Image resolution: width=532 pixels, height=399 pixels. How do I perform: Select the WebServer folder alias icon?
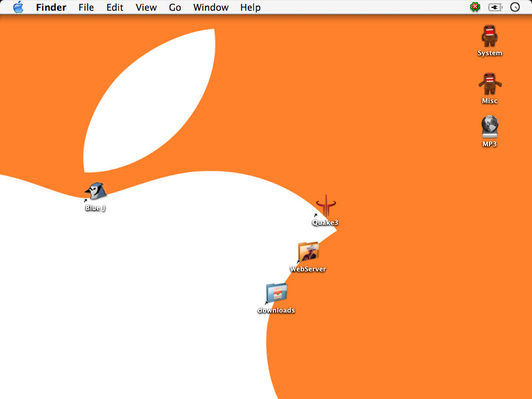coord(308,252)
